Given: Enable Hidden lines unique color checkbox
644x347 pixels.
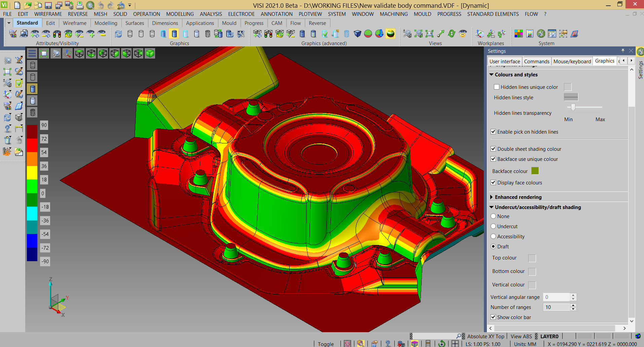Looking at the screenshot, I should 497,87.
